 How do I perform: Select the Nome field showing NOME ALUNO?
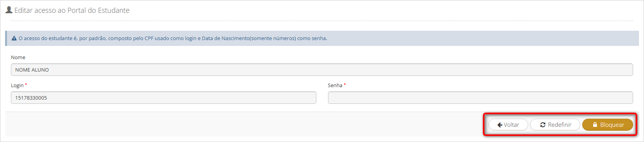click(322, 70)
